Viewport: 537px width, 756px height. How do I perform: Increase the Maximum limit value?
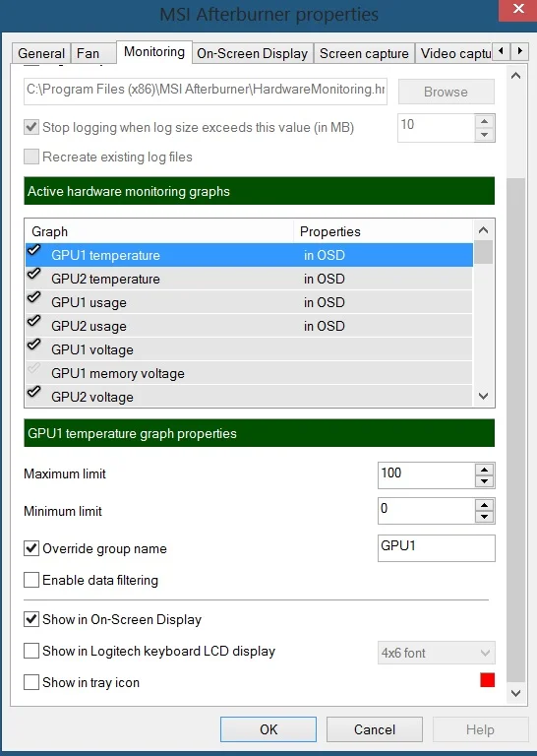(485, 470)
